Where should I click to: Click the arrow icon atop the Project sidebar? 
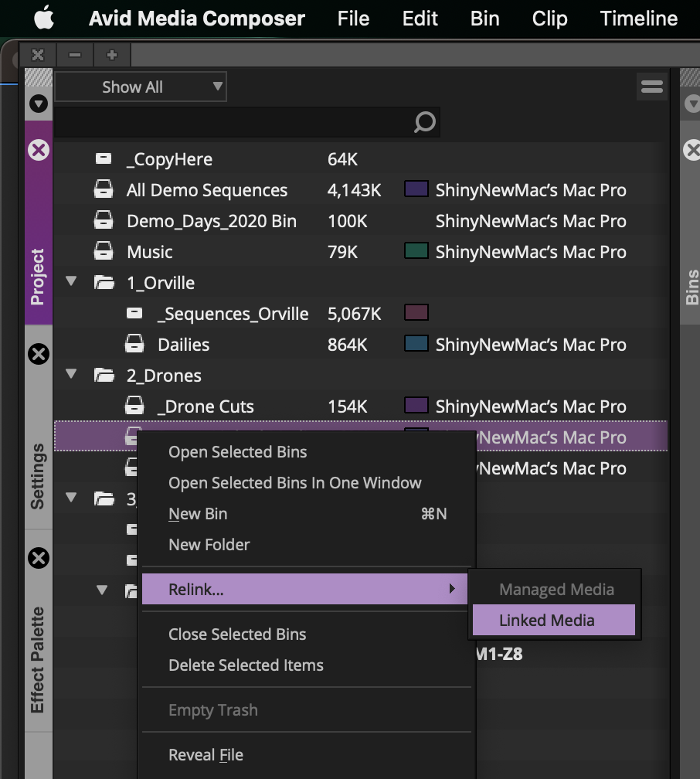point(38,104)
